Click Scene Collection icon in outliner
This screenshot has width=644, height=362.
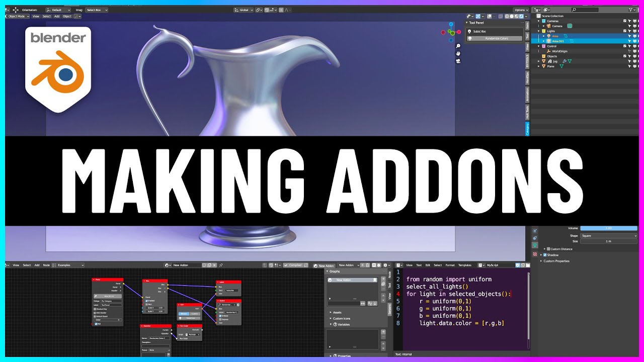(x=538, y=16)
